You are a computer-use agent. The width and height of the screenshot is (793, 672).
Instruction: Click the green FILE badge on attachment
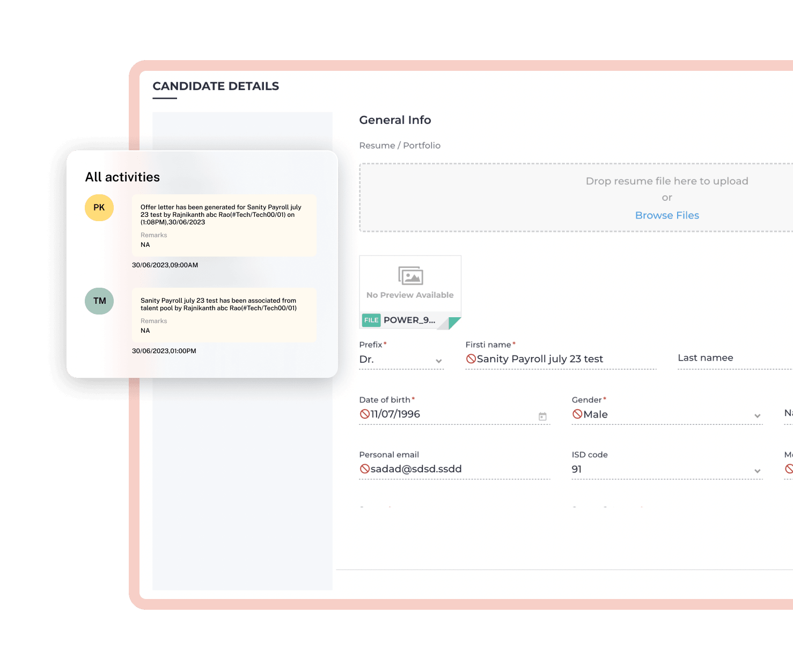pos(371,320)
